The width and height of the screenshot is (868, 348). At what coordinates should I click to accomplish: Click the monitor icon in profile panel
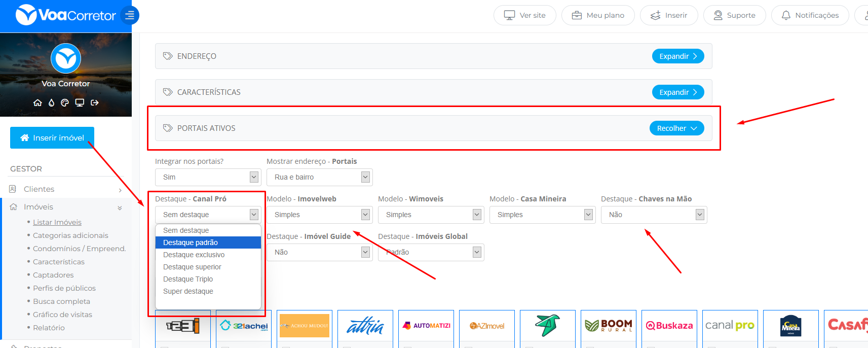[x=80, y=102]
